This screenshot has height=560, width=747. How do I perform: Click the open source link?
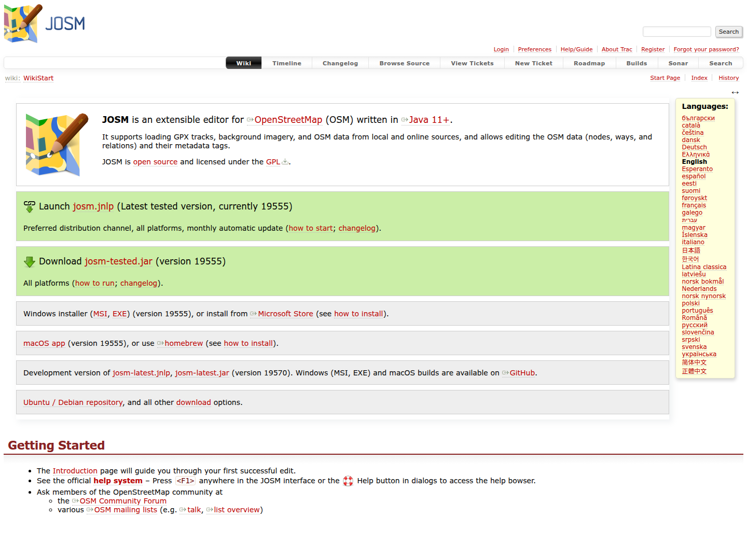(155, 162)
